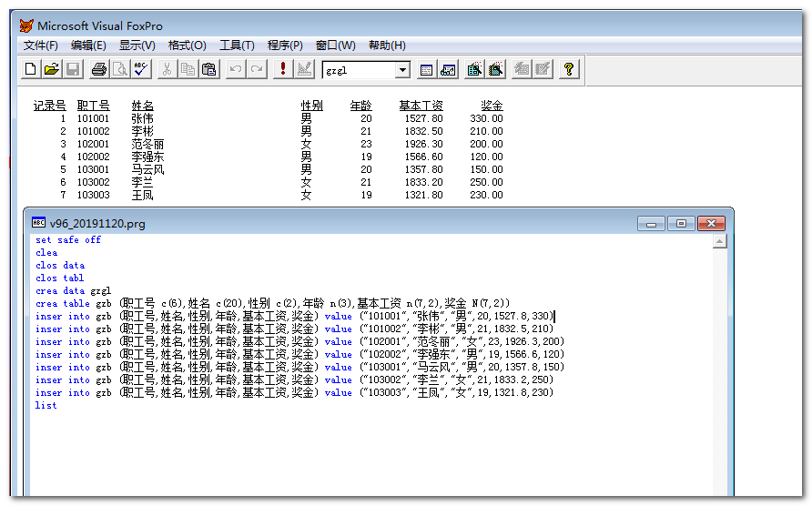Click the Modify Form icon beside Run
812x506 pixels.
tap(304, 69)
